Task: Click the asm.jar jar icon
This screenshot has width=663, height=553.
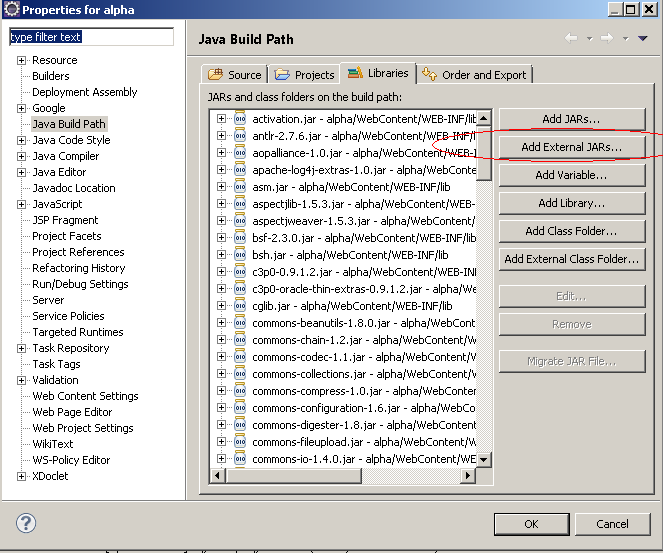Action: 240,186
